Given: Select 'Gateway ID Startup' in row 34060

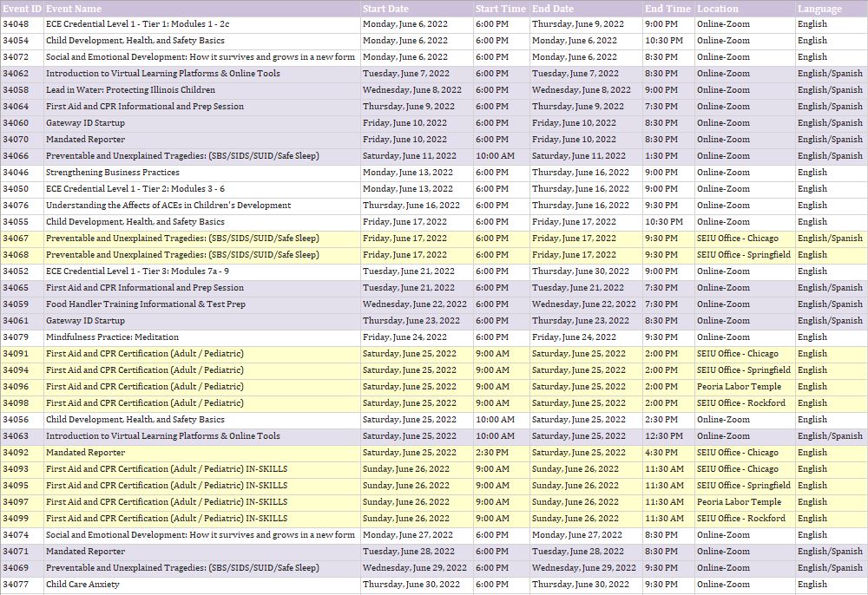Looking at the screenshot, I should [x=85, y=123].
